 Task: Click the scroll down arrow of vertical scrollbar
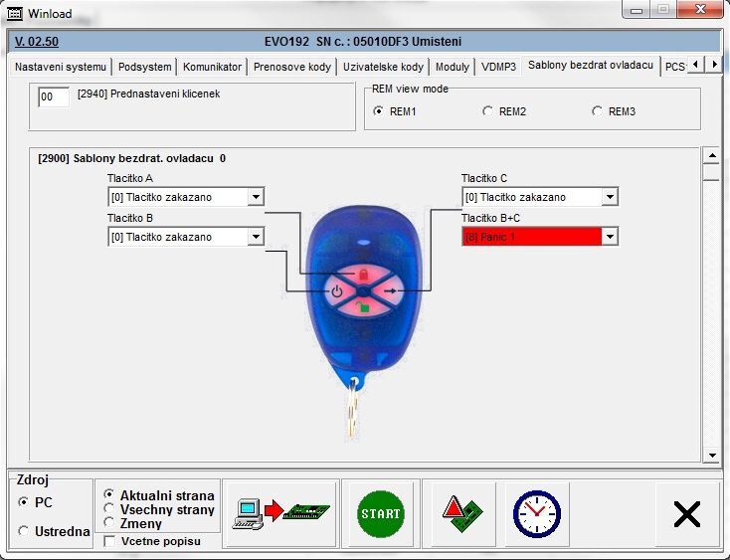pos(710,454)
